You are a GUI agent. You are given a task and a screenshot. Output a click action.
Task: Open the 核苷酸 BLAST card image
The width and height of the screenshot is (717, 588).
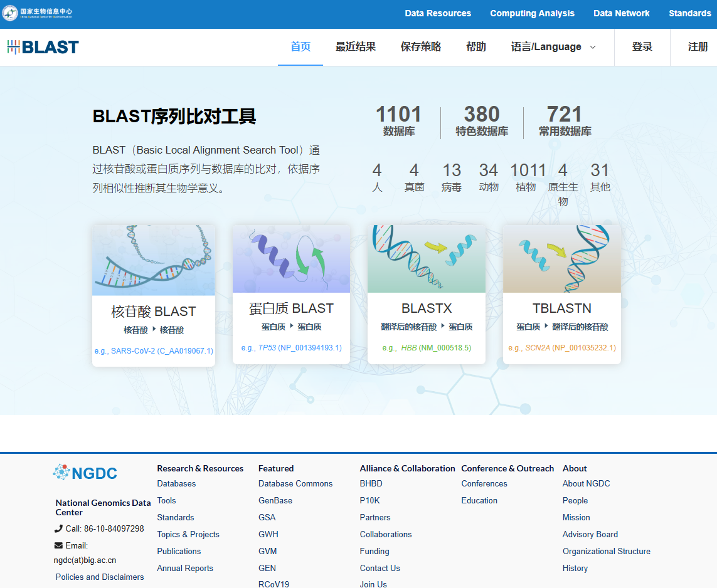point(154,260)
